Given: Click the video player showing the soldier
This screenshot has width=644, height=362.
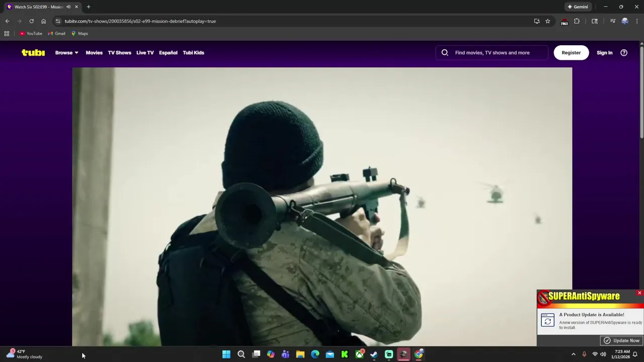Looking at the screenshot, I should pos(322,207).
